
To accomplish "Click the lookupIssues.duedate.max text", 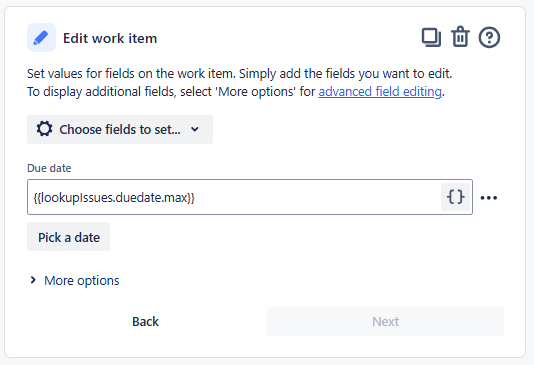I will click(114, 197).
